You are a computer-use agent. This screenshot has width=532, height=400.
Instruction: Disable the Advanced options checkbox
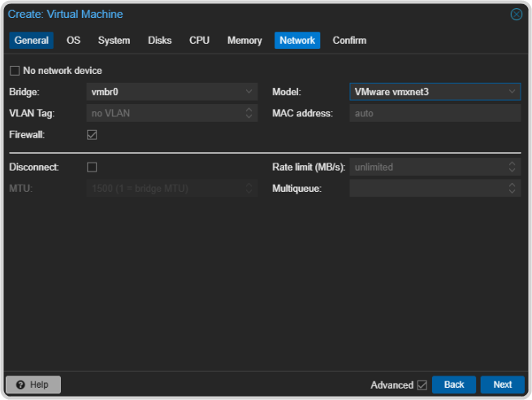click(422, 385)
